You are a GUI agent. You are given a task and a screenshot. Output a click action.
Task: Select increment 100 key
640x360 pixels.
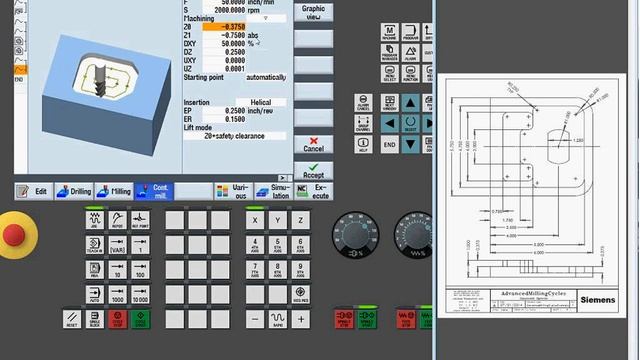[140, 270]
